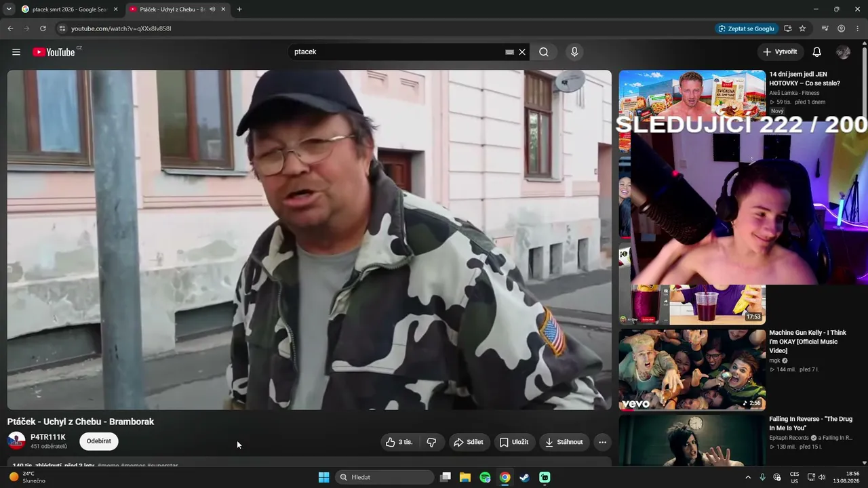
Task: Open the YouTube account avatar menu
Action: [843, 52]
